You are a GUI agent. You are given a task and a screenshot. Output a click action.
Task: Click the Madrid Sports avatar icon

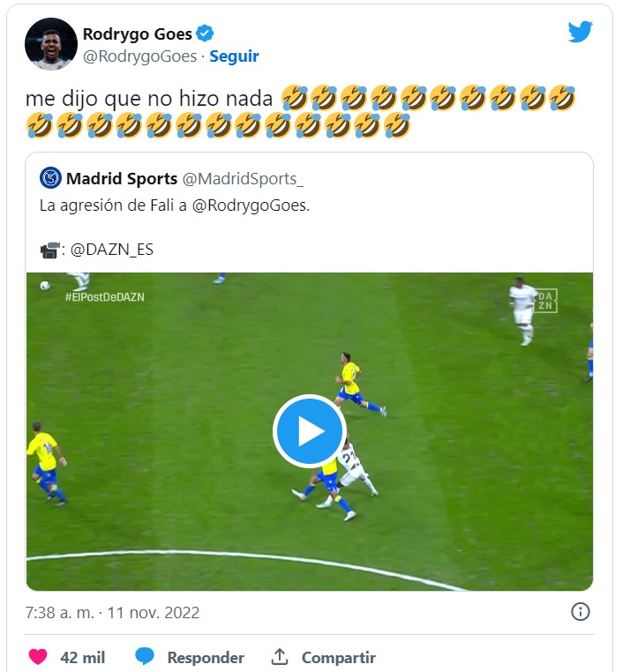(x=51, y=178)
